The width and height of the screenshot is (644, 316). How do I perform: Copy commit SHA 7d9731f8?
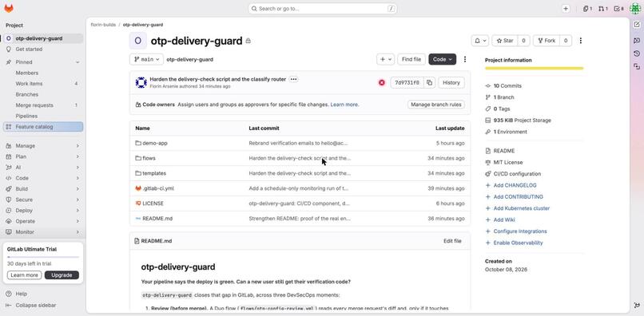pyautogui.click(x=429, y=82)
